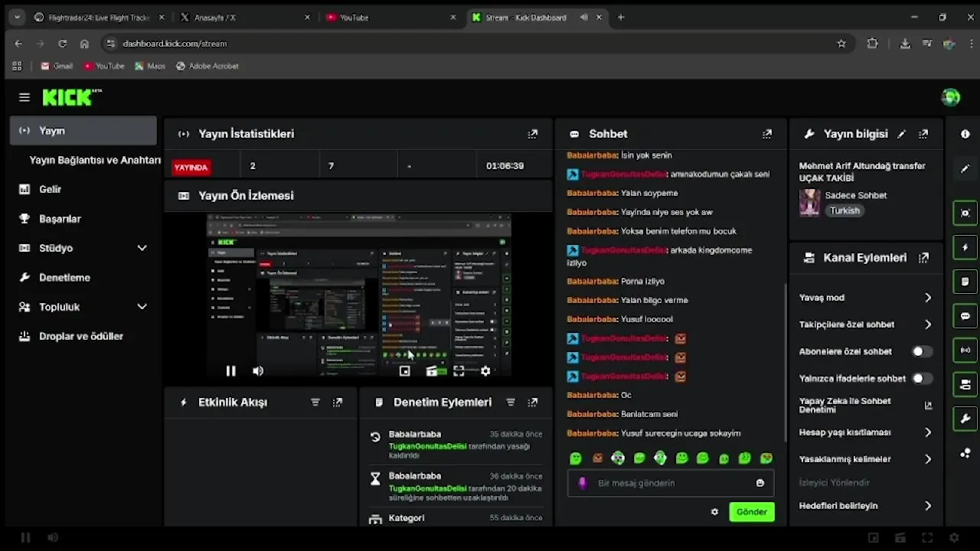Click the browser address bar URL

point(175,44)
